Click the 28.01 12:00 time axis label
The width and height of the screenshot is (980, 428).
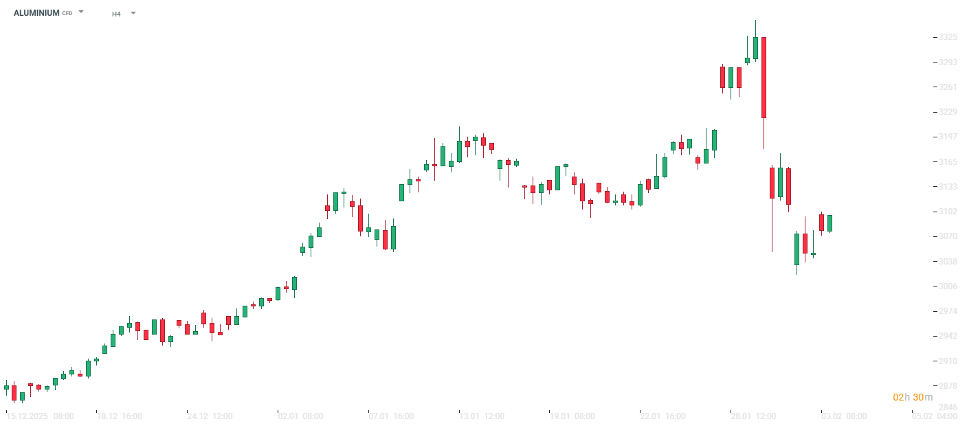click(753, 416)
